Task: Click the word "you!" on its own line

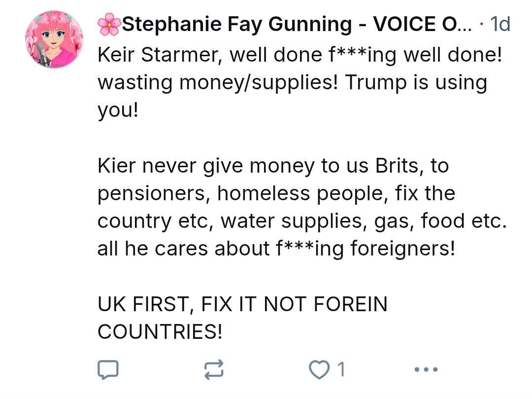Action: 118,110
